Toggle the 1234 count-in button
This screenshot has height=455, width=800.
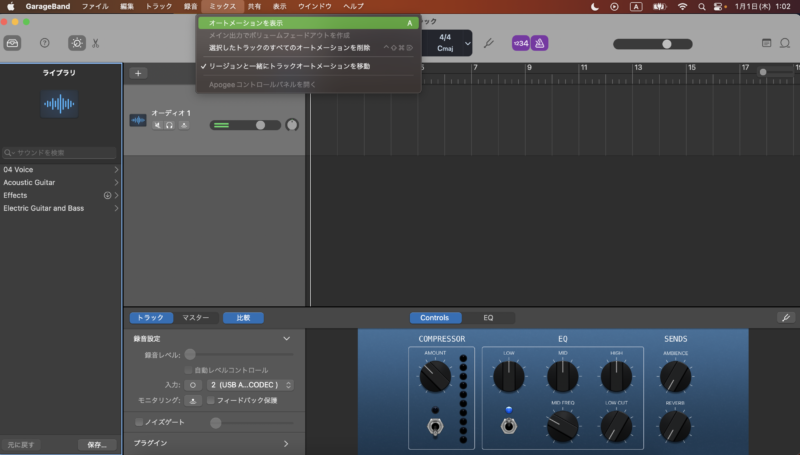coord(521,43)
